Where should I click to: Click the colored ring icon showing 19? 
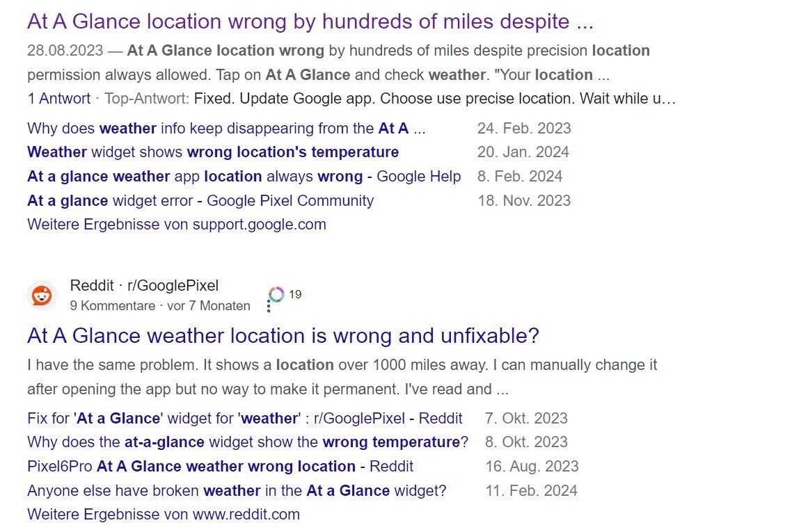click(277, 294)
